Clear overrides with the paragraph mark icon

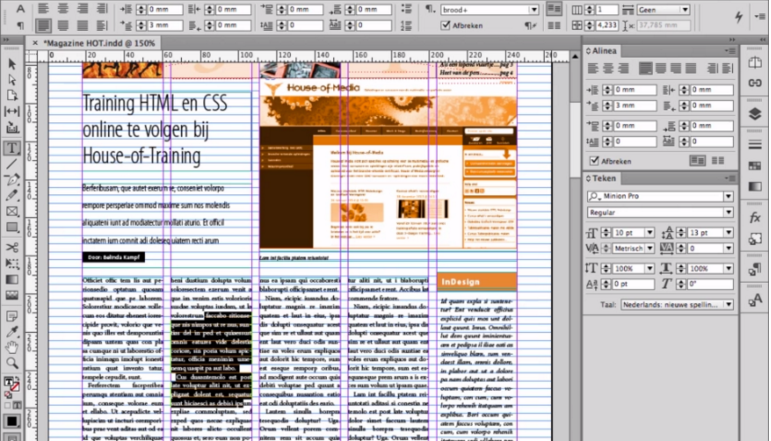[530, 26]
